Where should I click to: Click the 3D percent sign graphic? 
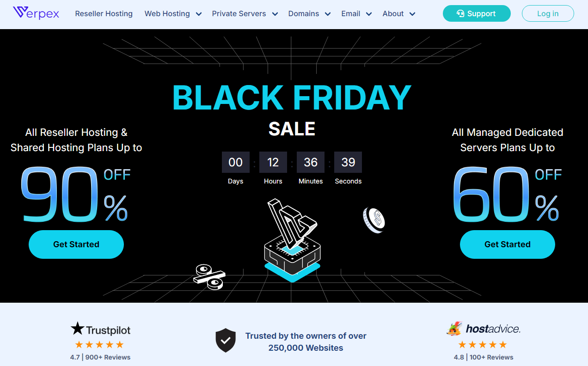pos(209,276)
